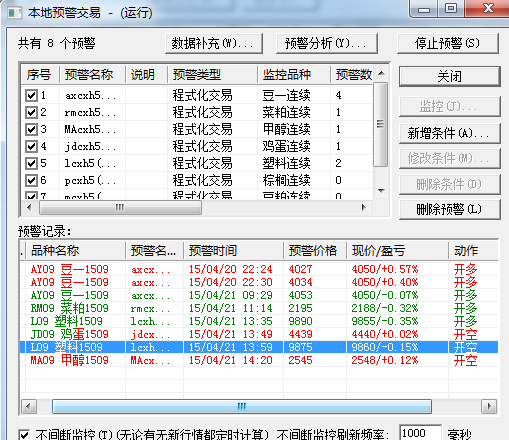Uncheck alert row 4 jdcxh5 checkbox
The width and height of the screenshot is (509, 440).
point(31,146)
